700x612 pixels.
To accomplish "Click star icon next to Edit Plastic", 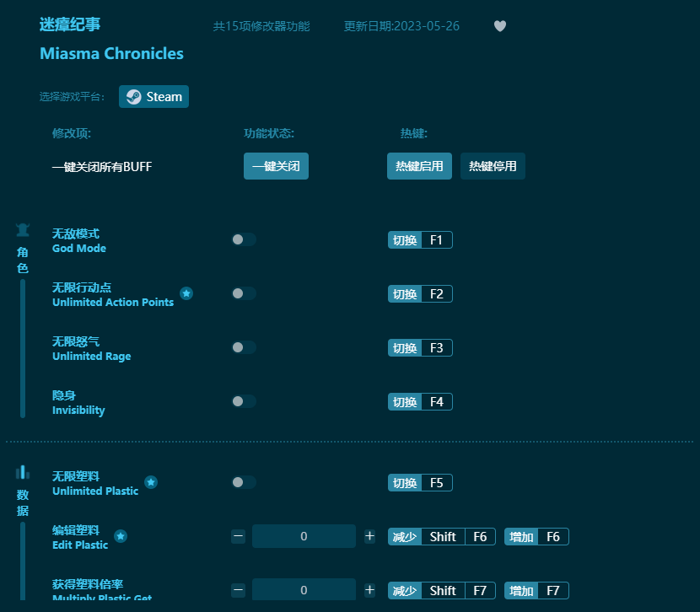I will [121, 535].
